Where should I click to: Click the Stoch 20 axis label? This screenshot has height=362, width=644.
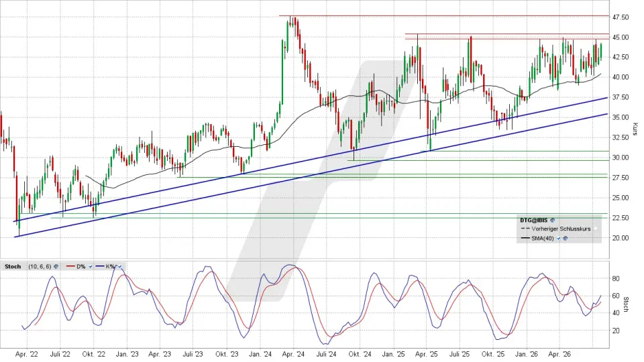(x=616, y=330)
